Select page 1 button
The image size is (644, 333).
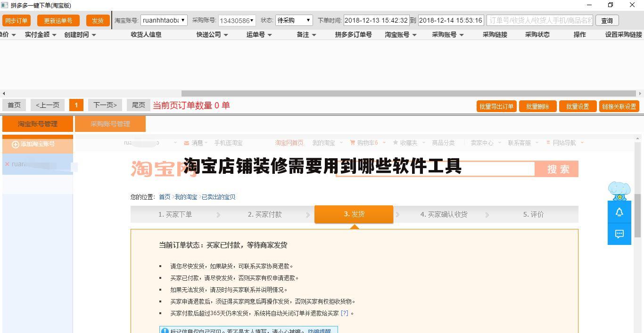[76, 105]
